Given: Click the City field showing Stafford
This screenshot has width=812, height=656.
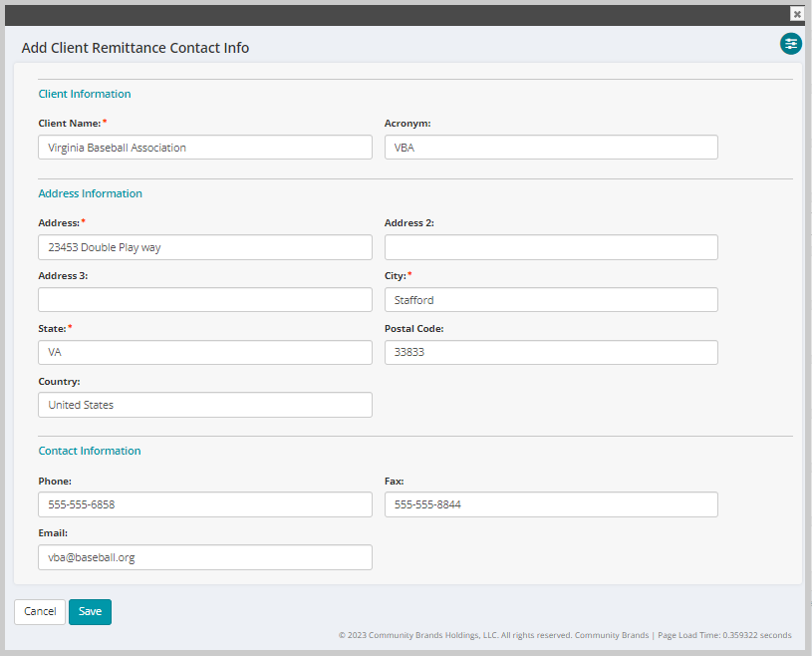Looking at the screenshot, I should point(551,299).
